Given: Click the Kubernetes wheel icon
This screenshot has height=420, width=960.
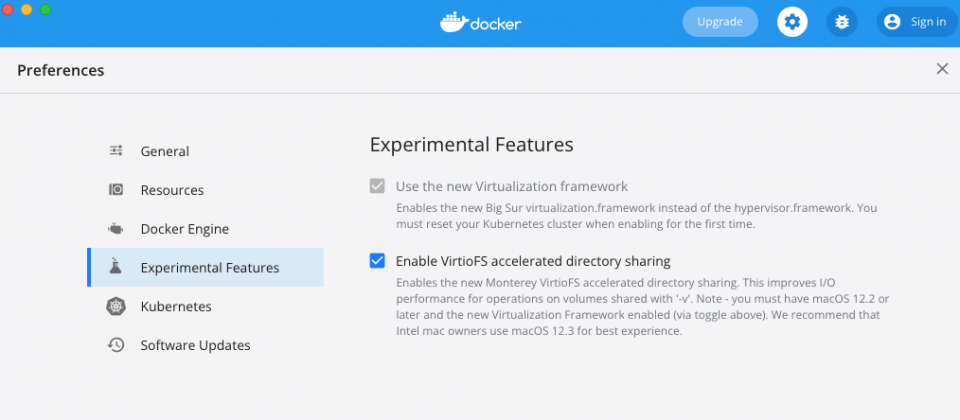Looking at the screenshot, I should [x=116, y=306].
